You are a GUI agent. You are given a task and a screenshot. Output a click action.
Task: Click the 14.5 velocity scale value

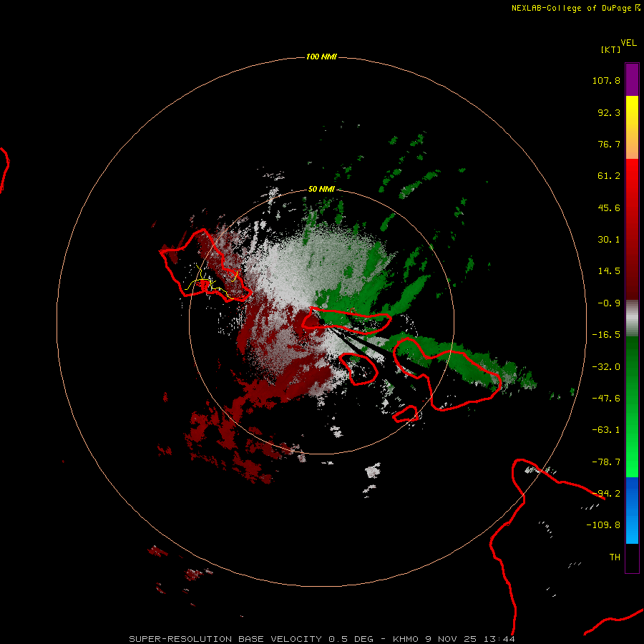609,271
